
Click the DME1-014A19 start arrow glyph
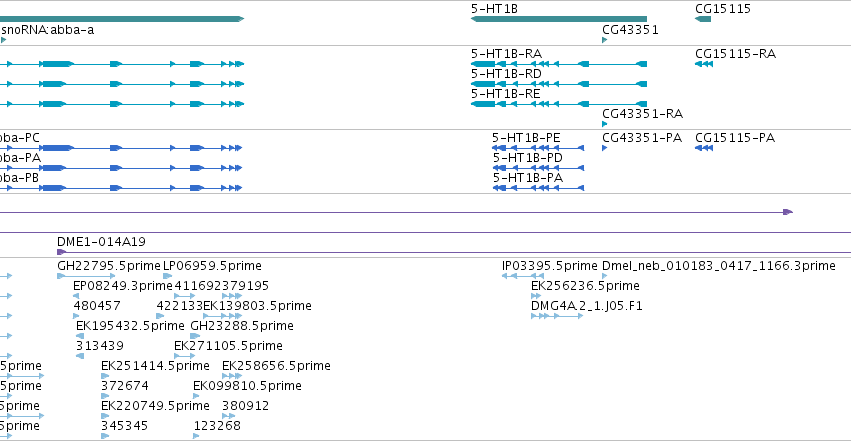coord(61,252)
